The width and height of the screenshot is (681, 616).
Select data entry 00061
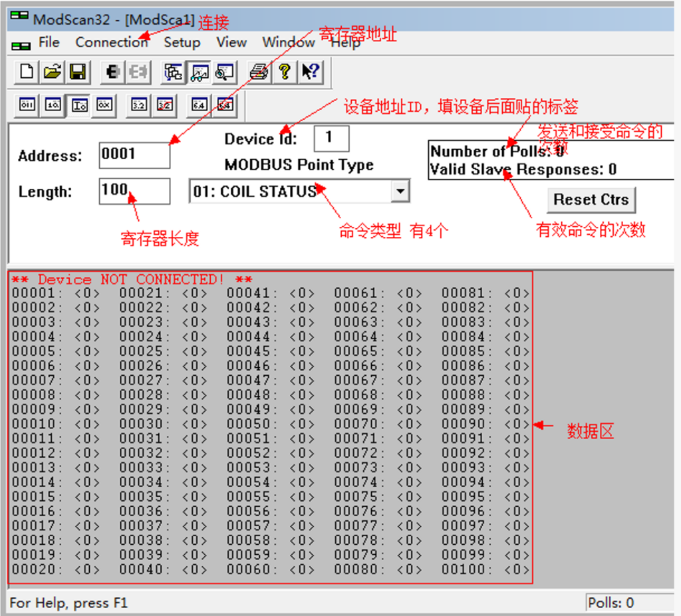(x=378, y=293)
